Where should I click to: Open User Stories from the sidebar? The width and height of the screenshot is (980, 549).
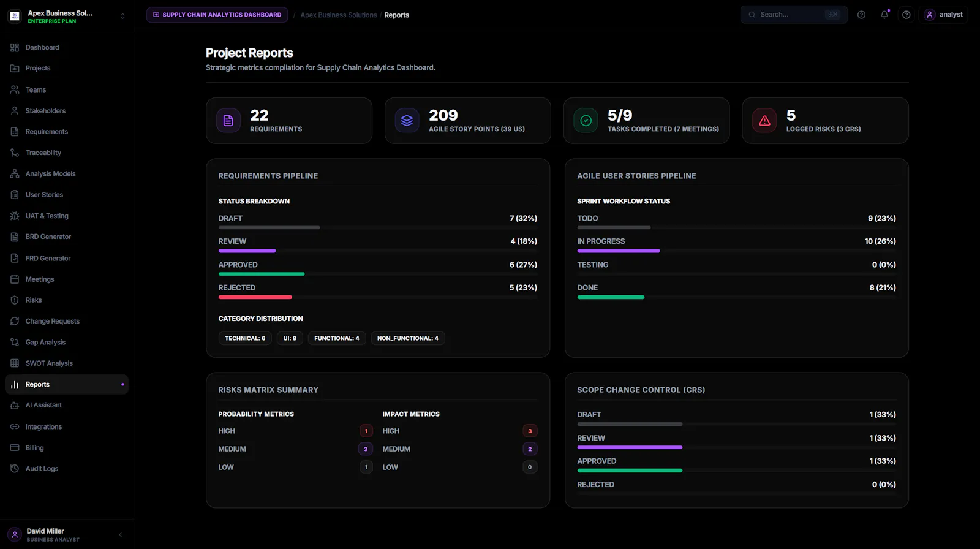click(67, 195)
